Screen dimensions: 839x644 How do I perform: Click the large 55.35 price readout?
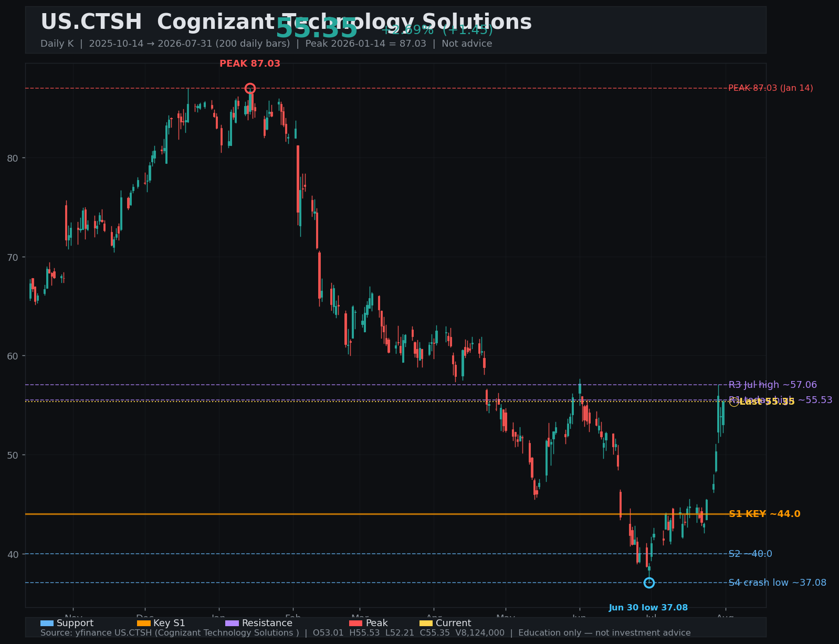[x=317, y=28]
